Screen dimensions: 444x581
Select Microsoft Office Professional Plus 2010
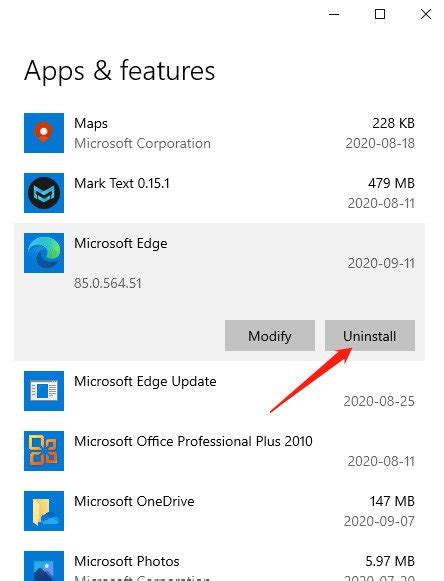click(193, 441)
